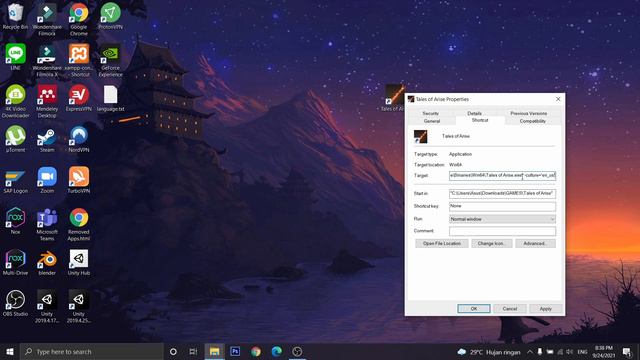The height and width of the screenshot is (360, 640).
Task: Open Cortana from the taskbar
Action: point(173,351)
